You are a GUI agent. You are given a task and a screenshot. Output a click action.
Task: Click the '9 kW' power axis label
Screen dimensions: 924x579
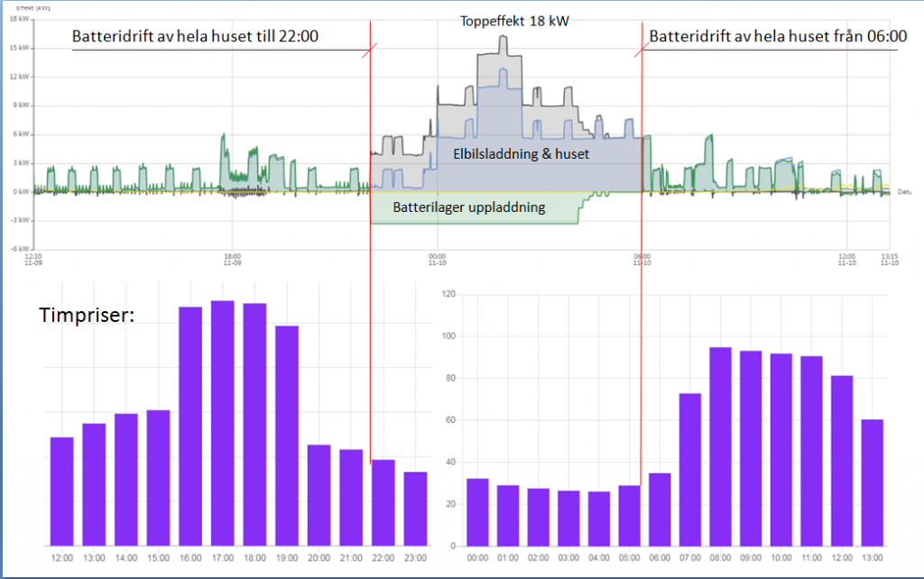pos(22,106)
